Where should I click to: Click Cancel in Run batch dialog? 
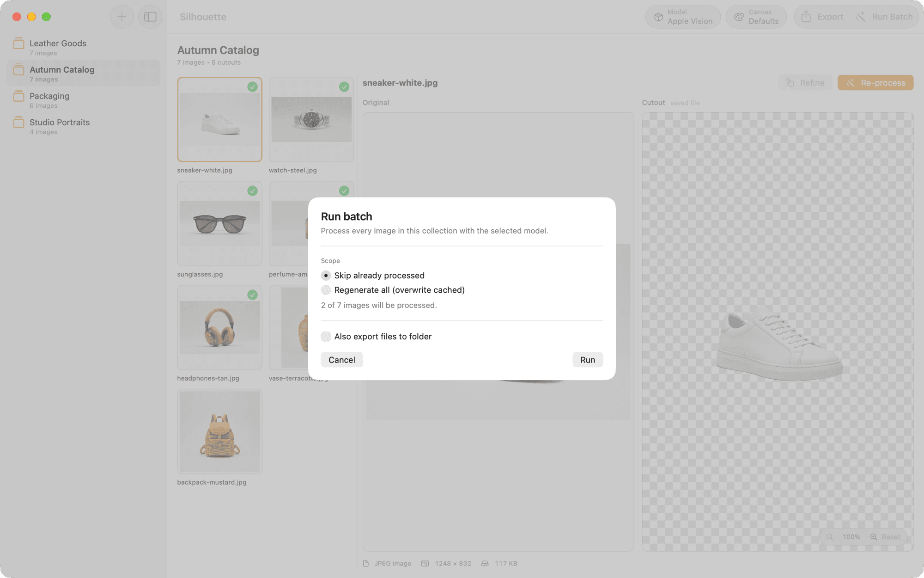click(x=342, y=360)
